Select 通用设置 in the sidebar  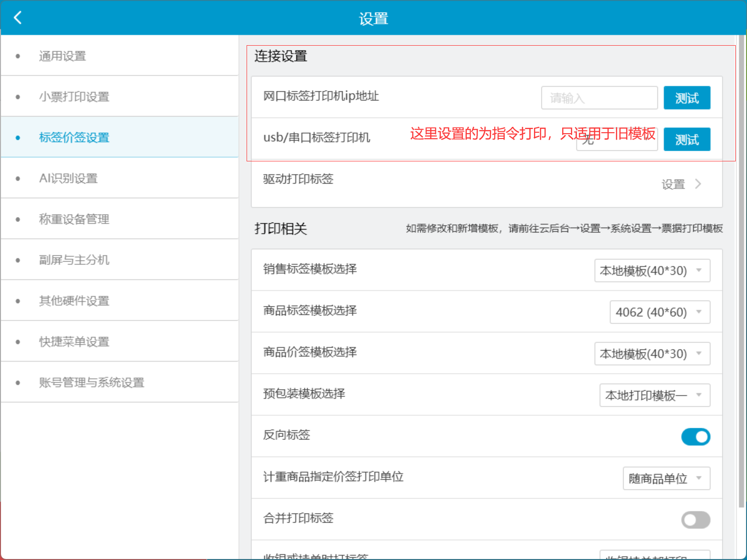point(62,55)
